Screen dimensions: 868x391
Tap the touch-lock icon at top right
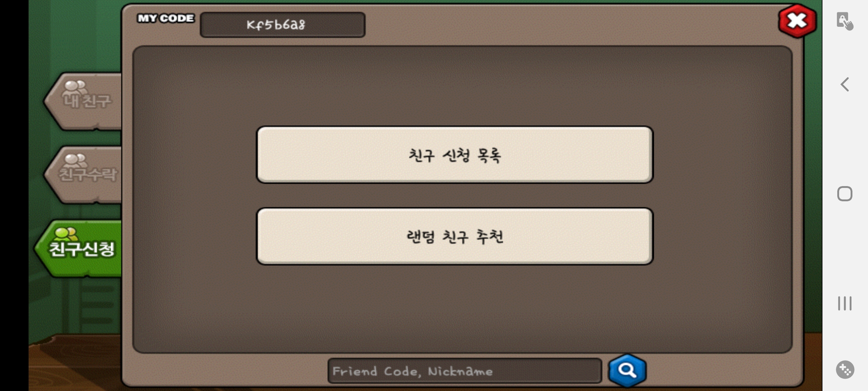(844, 21)
